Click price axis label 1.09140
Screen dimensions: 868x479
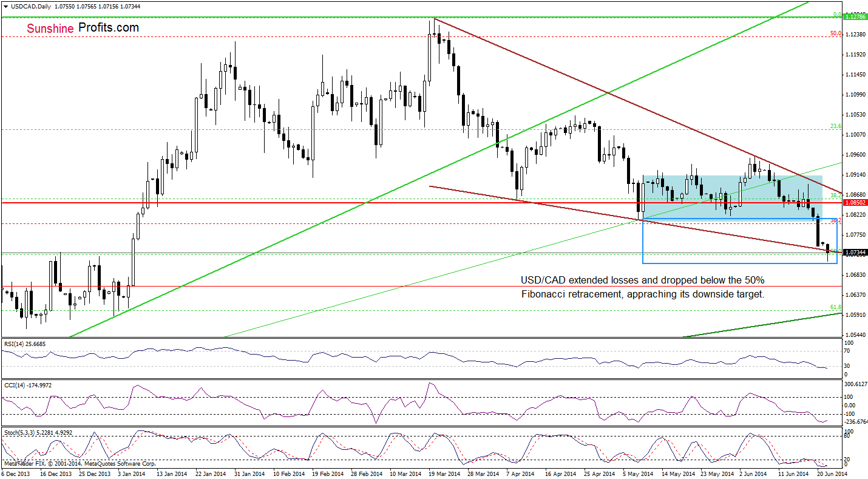click(855, 174)
